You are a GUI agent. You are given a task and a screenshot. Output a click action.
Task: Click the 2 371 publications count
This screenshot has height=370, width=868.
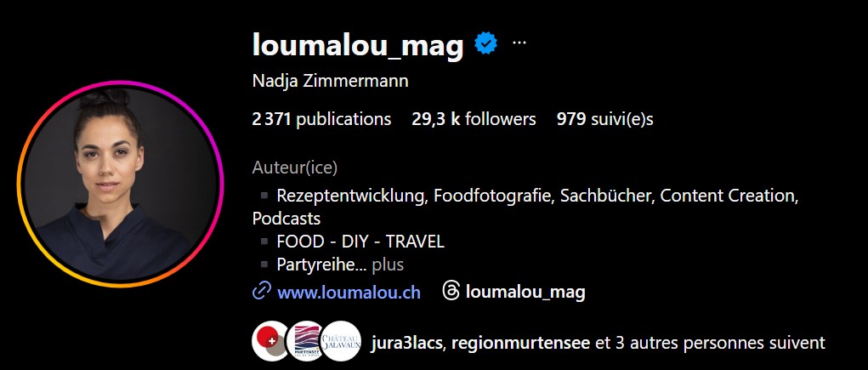(321, 119)
